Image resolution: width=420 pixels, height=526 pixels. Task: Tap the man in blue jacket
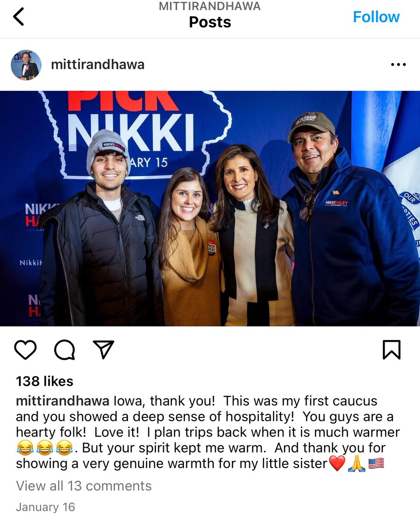tap(350, 219)
